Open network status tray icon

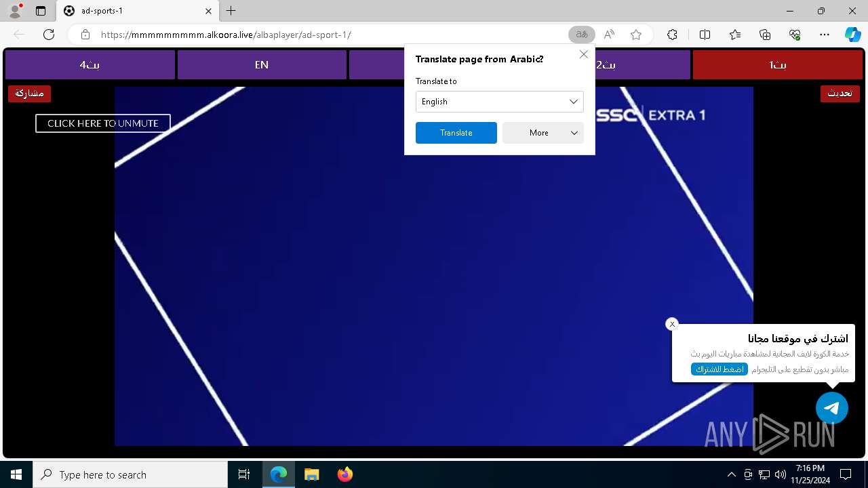click(764, 474)
